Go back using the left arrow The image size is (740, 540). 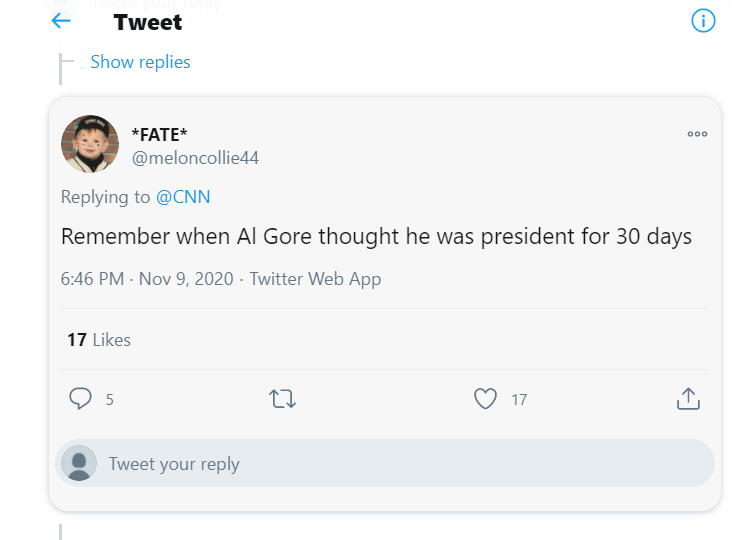[x=61, y=21]
